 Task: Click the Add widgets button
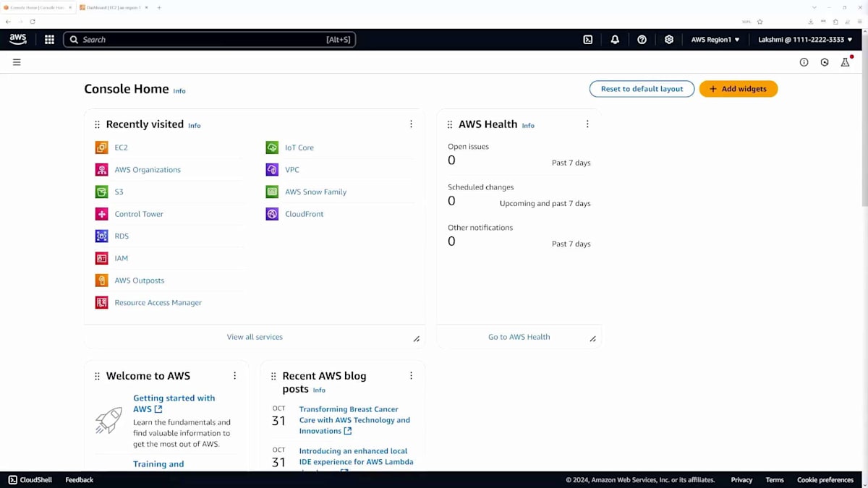tap(739, 89)
